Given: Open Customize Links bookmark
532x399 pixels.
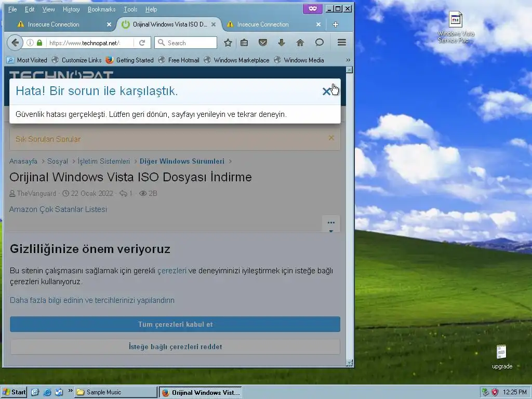Looking at the screenshot, I should (77, 60).
